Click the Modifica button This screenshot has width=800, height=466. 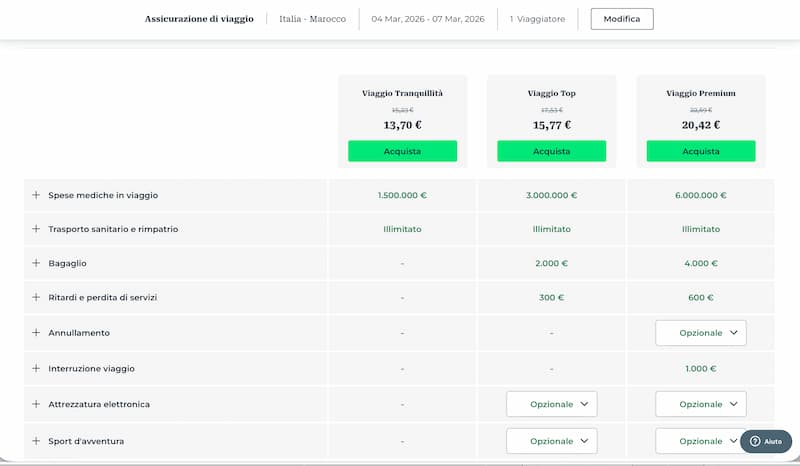[x=621, y=19]
